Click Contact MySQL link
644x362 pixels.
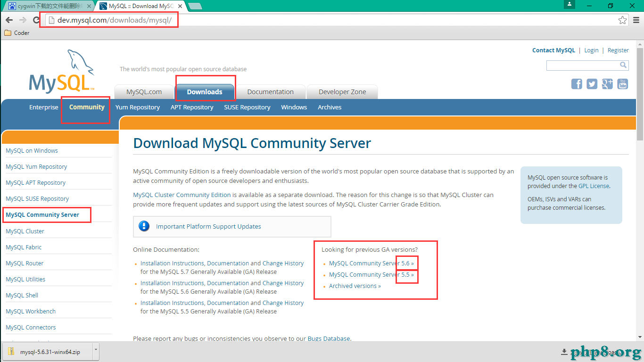(553, 50)
